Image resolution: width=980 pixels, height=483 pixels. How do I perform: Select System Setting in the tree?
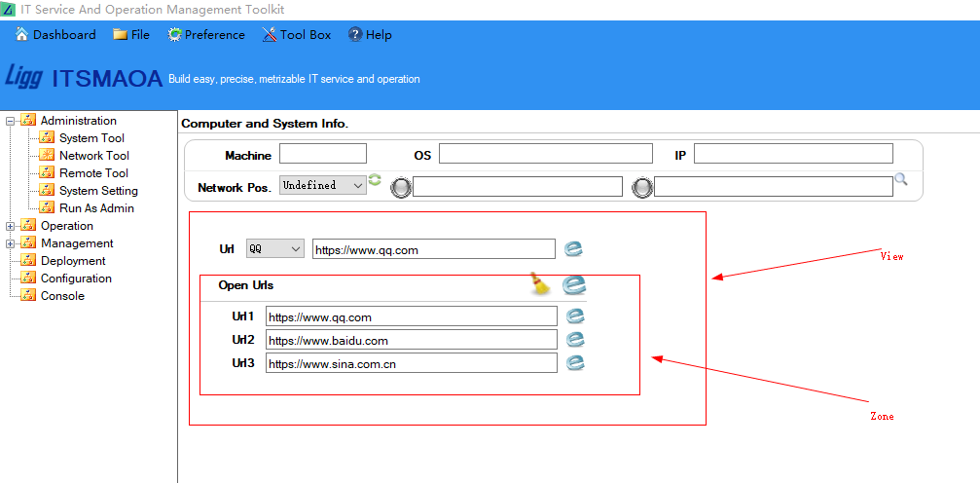[98, 191]
